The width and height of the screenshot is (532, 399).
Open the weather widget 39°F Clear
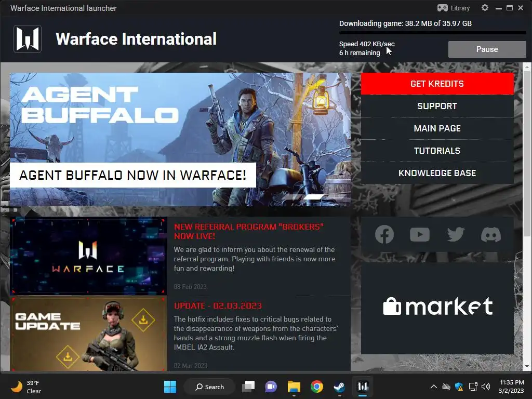click(x=26, y=387)
